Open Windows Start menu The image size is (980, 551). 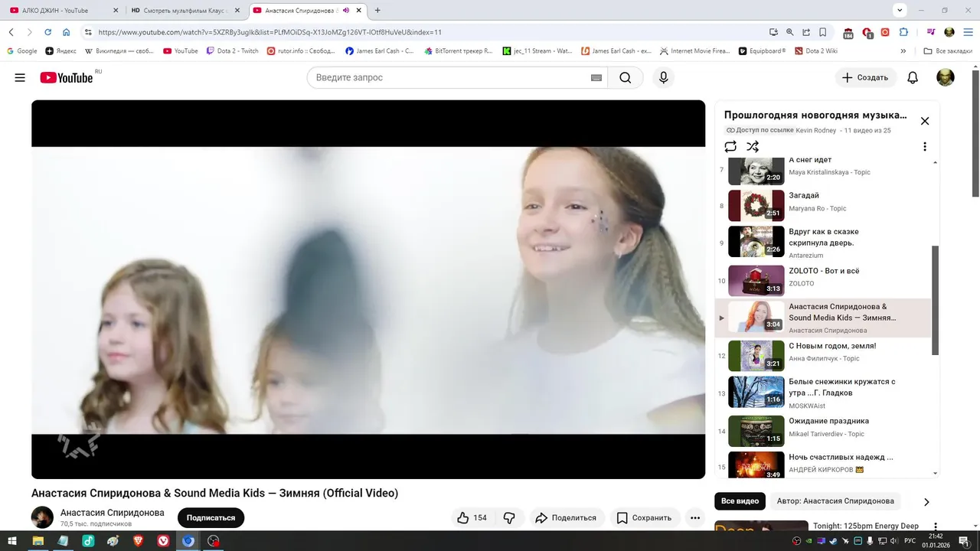point(12,540)
